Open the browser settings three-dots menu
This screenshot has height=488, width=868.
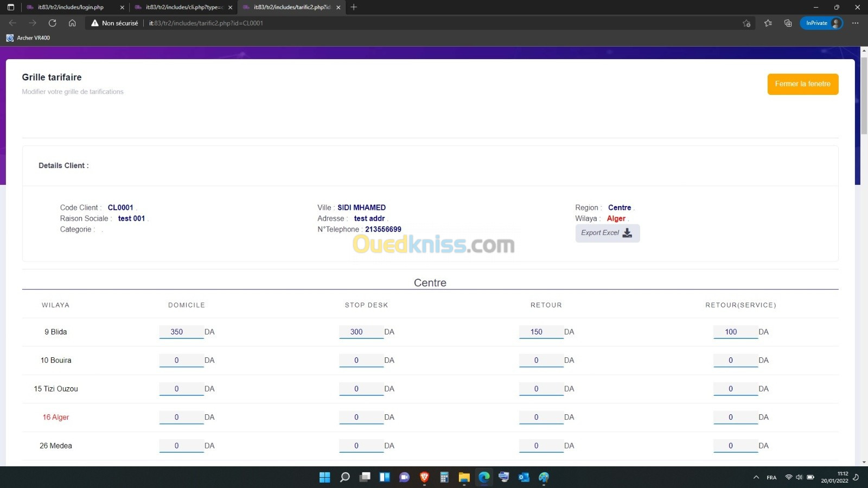[x=856, y=23]
